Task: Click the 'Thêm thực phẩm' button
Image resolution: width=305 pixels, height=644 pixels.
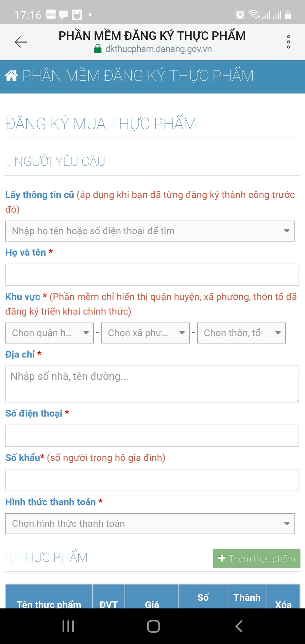Action: click(x=257, y=558)
